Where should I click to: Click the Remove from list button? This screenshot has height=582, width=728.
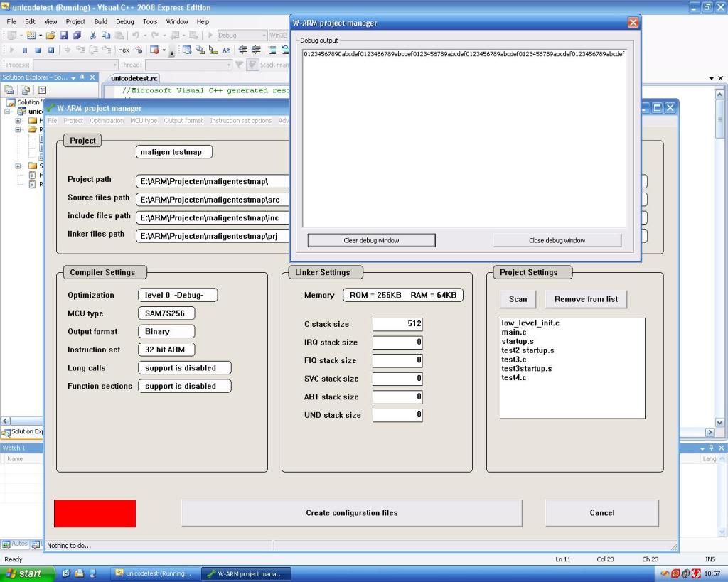(586, 299)
